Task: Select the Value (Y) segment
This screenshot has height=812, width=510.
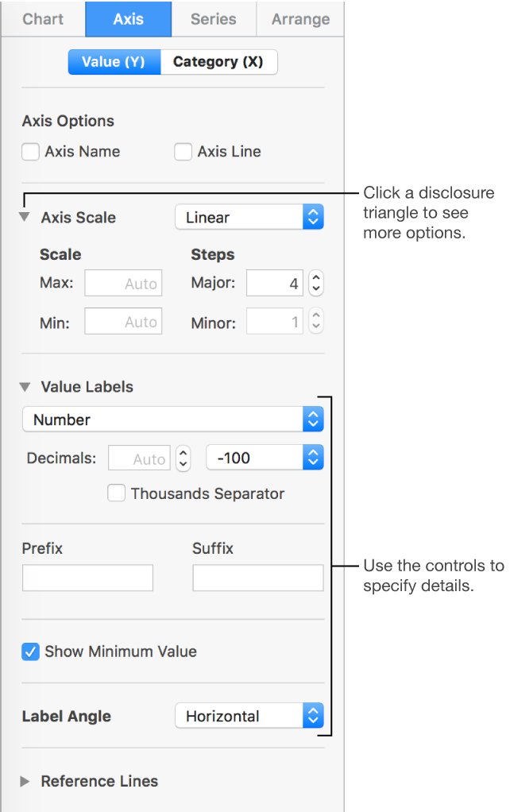Action: point(114,61)
